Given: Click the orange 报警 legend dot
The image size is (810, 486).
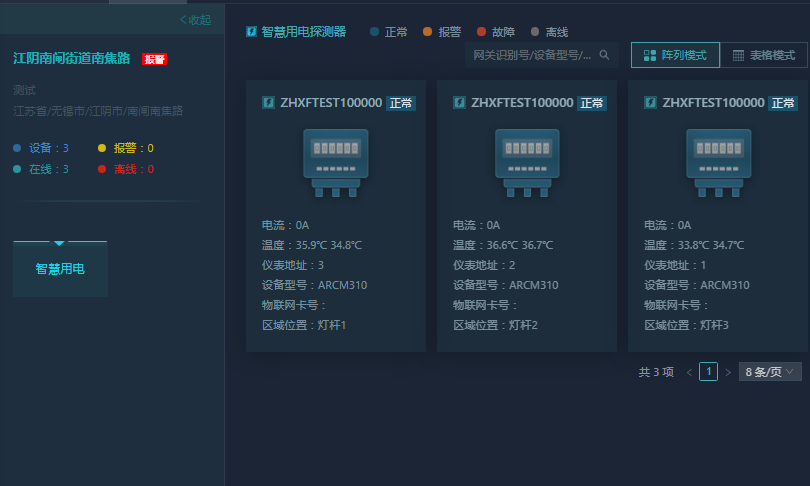Looking at the screenshot, I should coord(428,32).
